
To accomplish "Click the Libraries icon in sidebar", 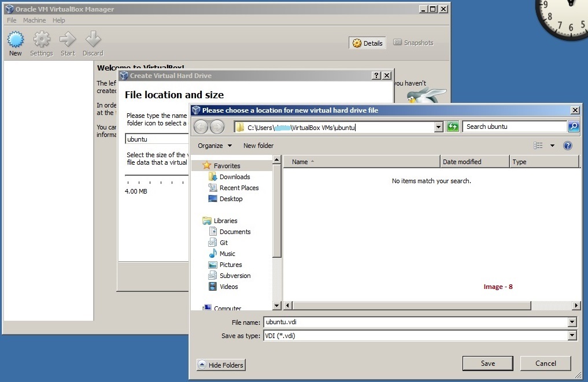I will pyautogui.click(x=206, y=220).
